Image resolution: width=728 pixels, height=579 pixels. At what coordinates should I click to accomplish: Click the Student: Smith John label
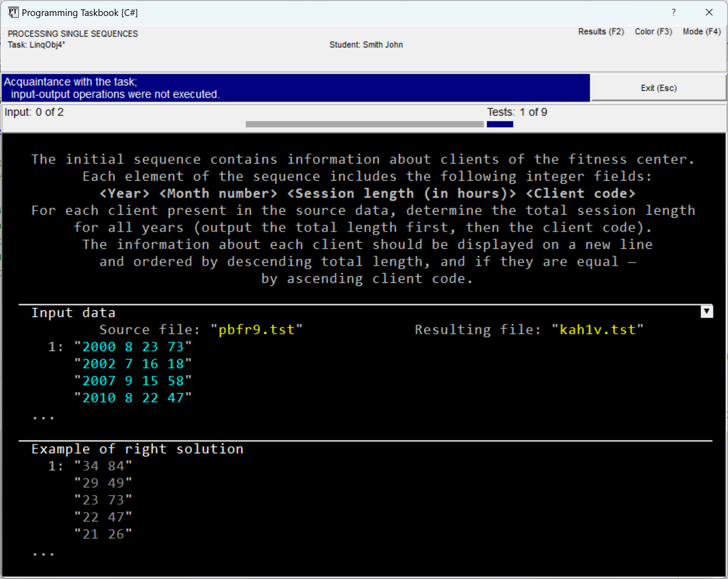[x=366, y=45]
